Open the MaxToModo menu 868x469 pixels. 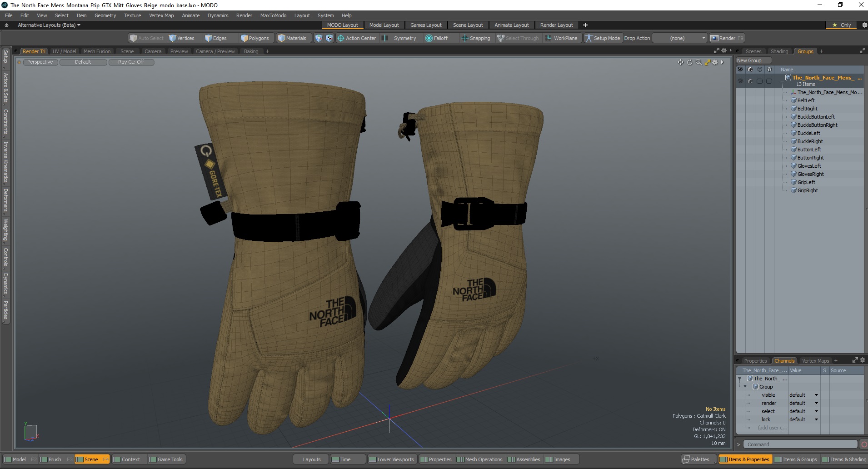273,15
